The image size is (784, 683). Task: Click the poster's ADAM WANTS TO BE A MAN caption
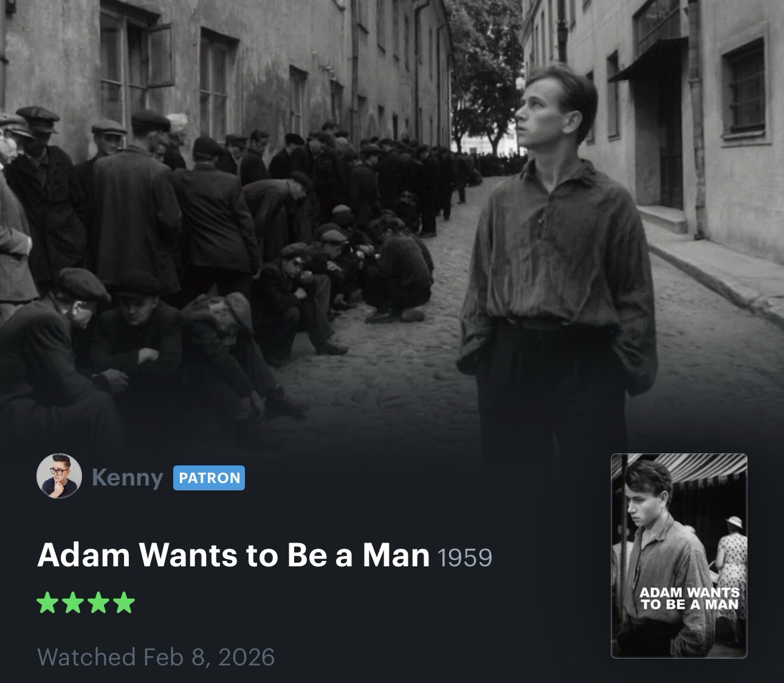pyautogui.click(x=690, y=598)
